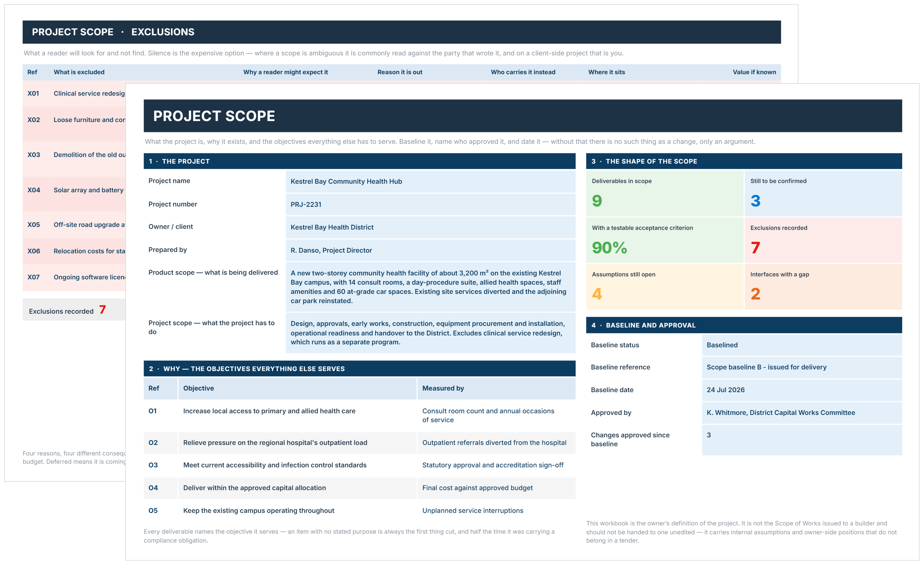The width and height of the screenshot is (924, 565).
Task: Click the 'Approved by' field label
Action: pos(611,413)
